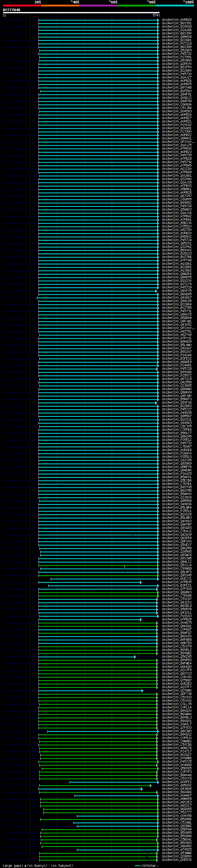Select hit UniRef100_A5A5Y8

coord(177,609)
